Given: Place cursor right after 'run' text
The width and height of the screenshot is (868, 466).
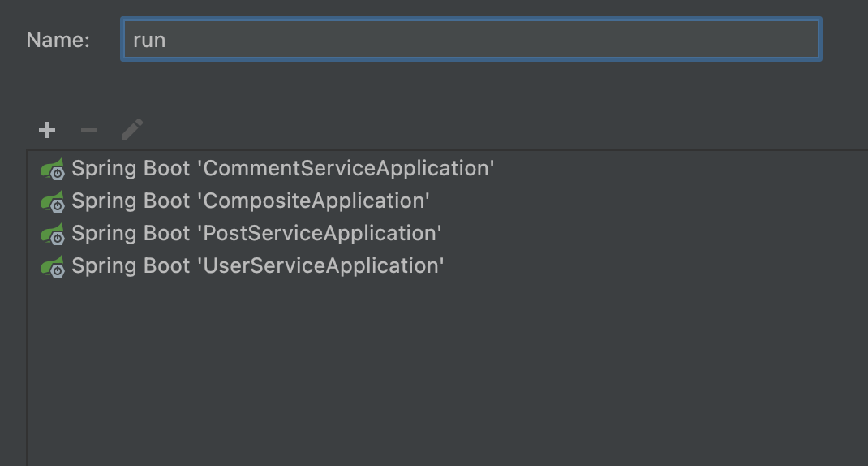Looking at the screenshot, I should click(167, 40).
